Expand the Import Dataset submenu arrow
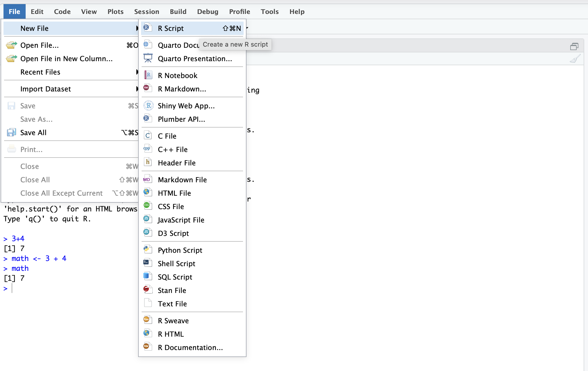This screenshot has height=371, width=588. pyautogui.click(x=137, y=89)
